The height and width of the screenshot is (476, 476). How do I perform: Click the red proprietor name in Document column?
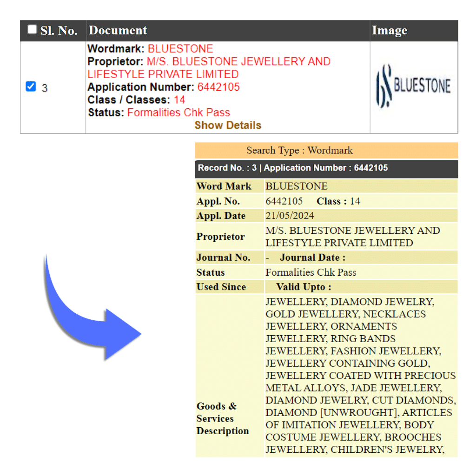[x=238, y=62]
